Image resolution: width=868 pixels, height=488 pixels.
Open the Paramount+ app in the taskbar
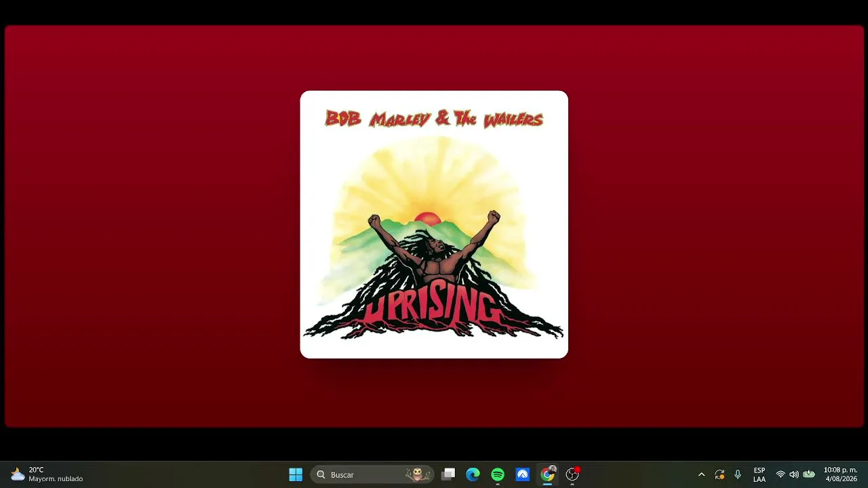pyautogui.click(x=522, y=474)
